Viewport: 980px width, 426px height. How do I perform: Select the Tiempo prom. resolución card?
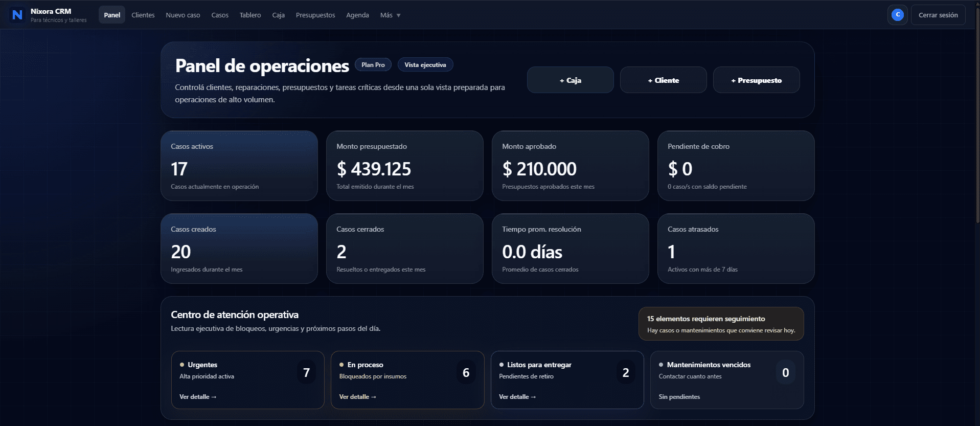571,249
